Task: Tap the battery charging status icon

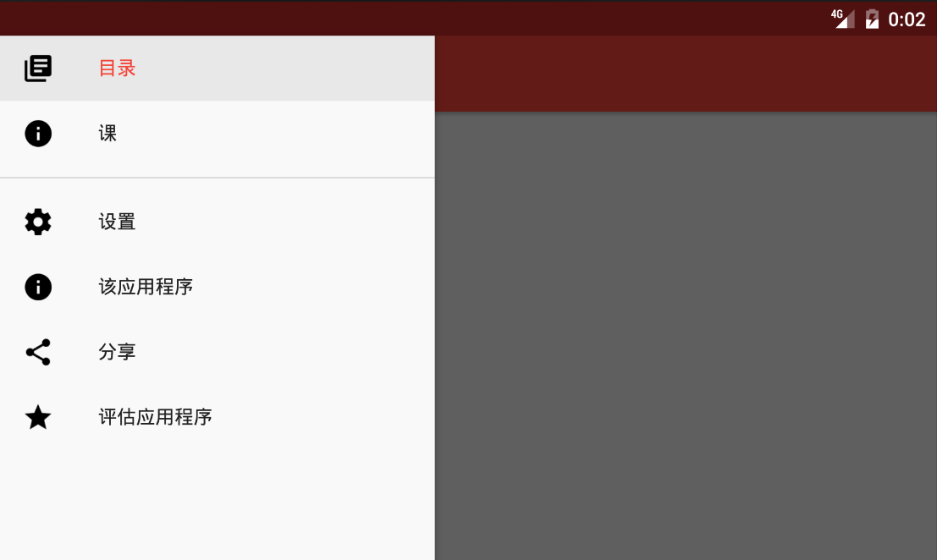Action: click(872, 19)
